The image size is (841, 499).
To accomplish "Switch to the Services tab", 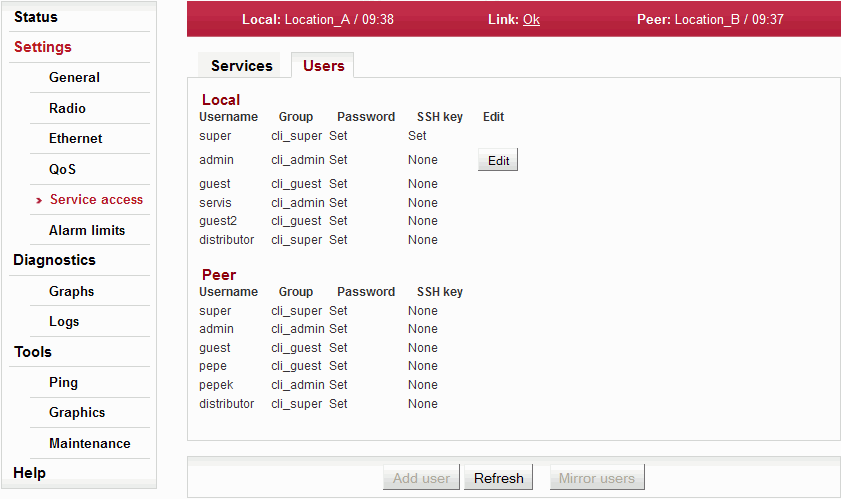I will pyautogui.click(x=241, y=66).
